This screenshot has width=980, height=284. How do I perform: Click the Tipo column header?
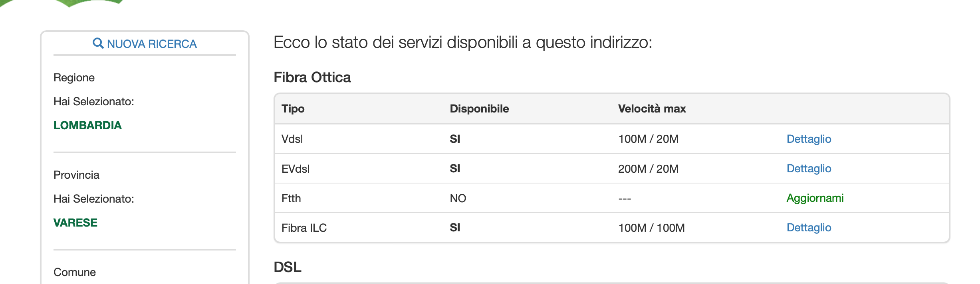293,108
